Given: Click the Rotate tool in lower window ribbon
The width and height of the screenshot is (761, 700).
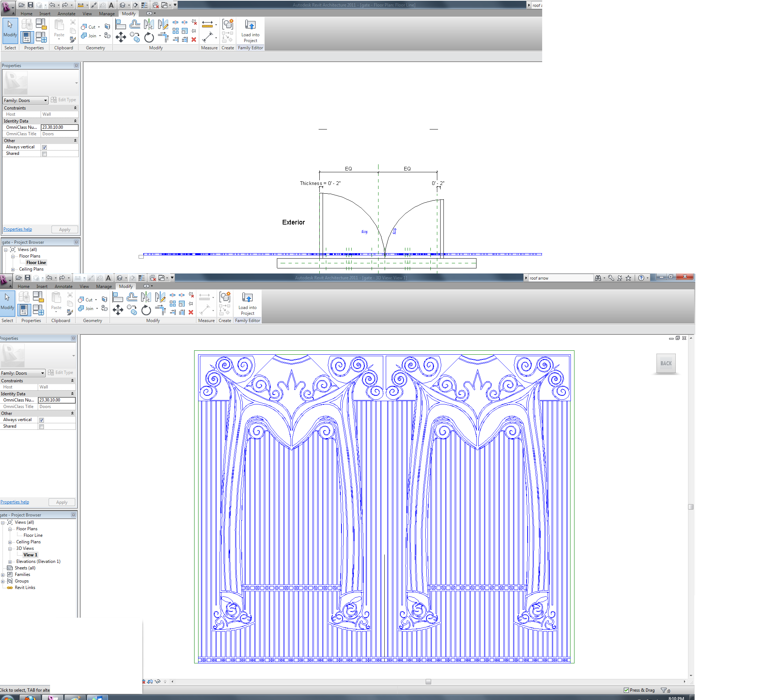Looking at the screenshot, I should click(x=146, y=310).
